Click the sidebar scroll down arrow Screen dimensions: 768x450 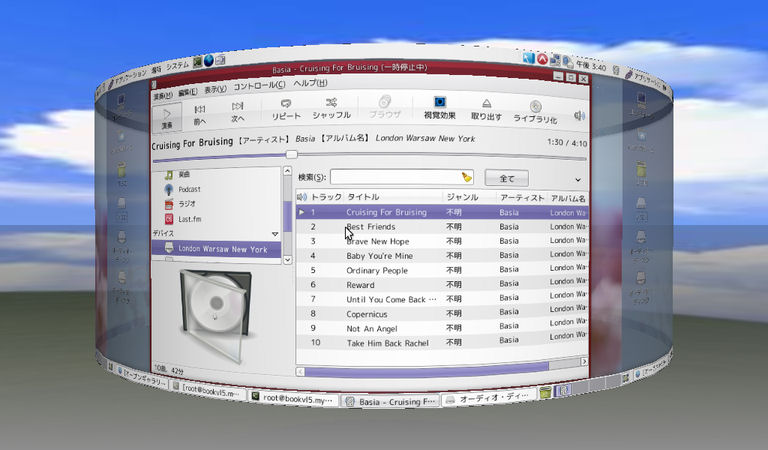[x=288, y=260]
